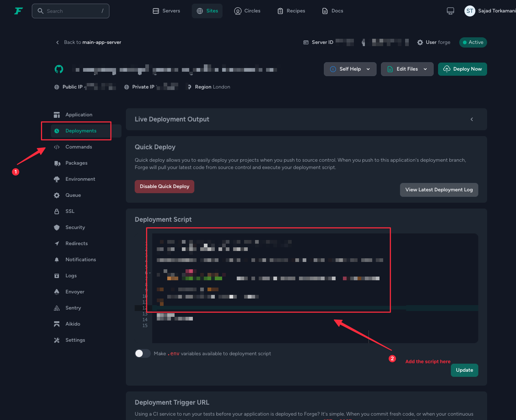Click the display monitor icon in header
The width and height of the screenshot is (516, 420).
click(x=450, y=11)
